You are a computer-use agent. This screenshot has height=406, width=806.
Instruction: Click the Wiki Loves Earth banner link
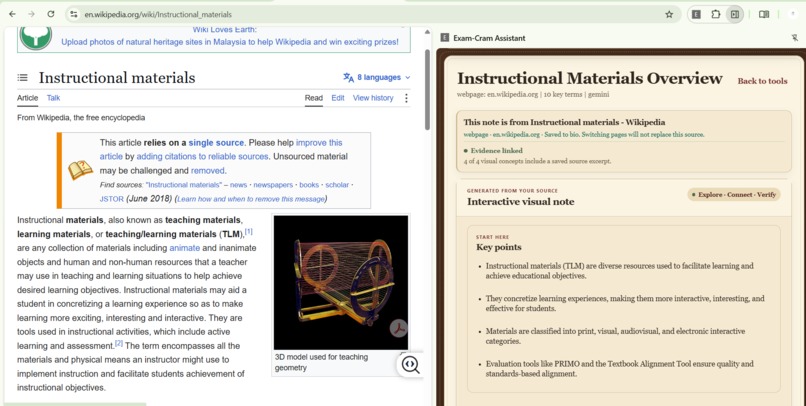click(x=230, y=42)
